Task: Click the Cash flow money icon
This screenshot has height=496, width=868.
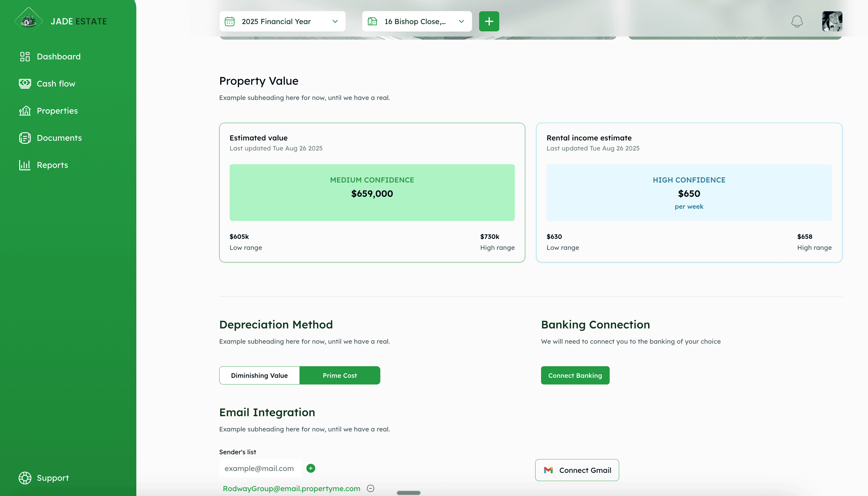Action: tap(25, 83)
